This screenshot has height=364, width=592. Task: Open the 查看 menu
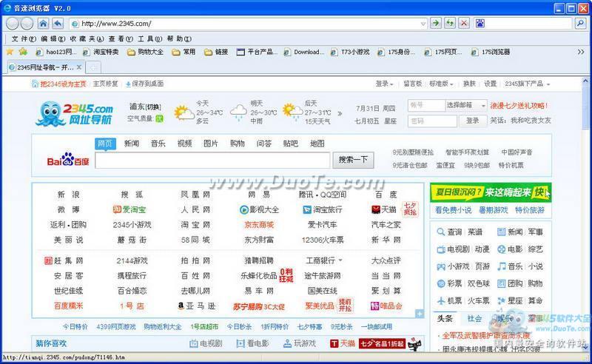[x=121, y=39]
